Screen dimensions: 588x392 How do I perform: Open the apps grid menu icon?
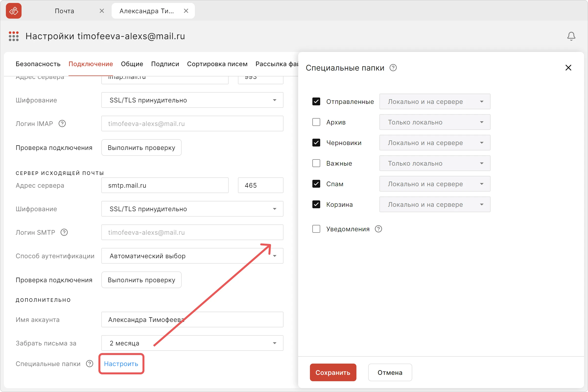[x=13, y=36]
